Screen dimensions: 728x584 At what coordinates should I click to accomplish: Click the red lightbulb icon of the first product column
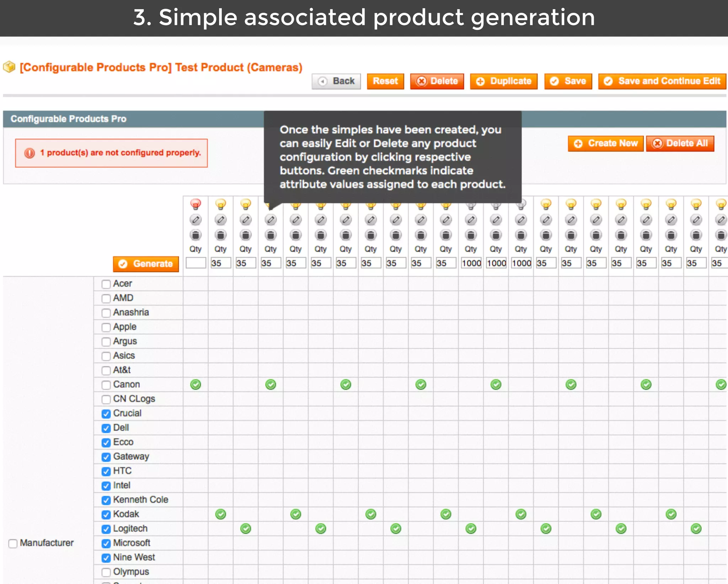(x=196, y=204)
